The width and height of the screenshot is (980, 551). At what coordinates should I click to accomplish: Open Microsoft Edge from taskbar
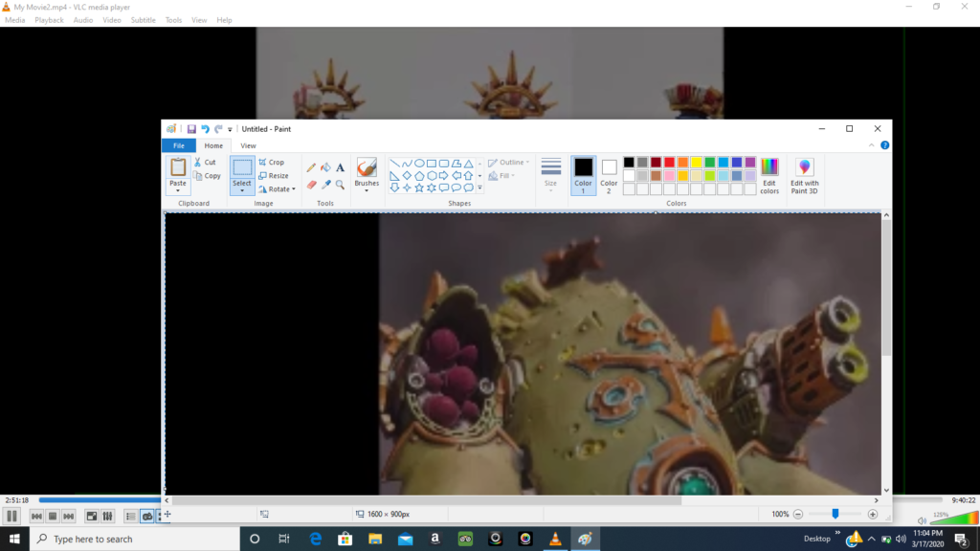[x=315, y=539]
